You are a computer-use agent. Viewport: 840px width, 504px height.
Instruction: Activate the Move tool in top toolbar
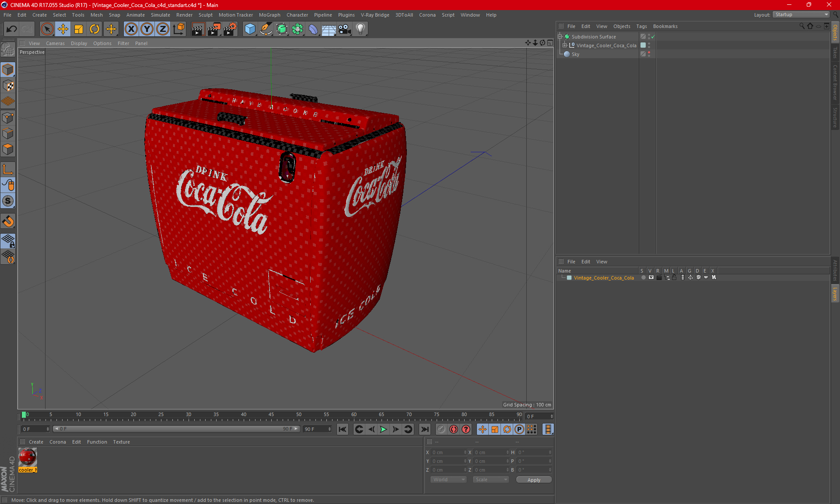click(63, 29)
